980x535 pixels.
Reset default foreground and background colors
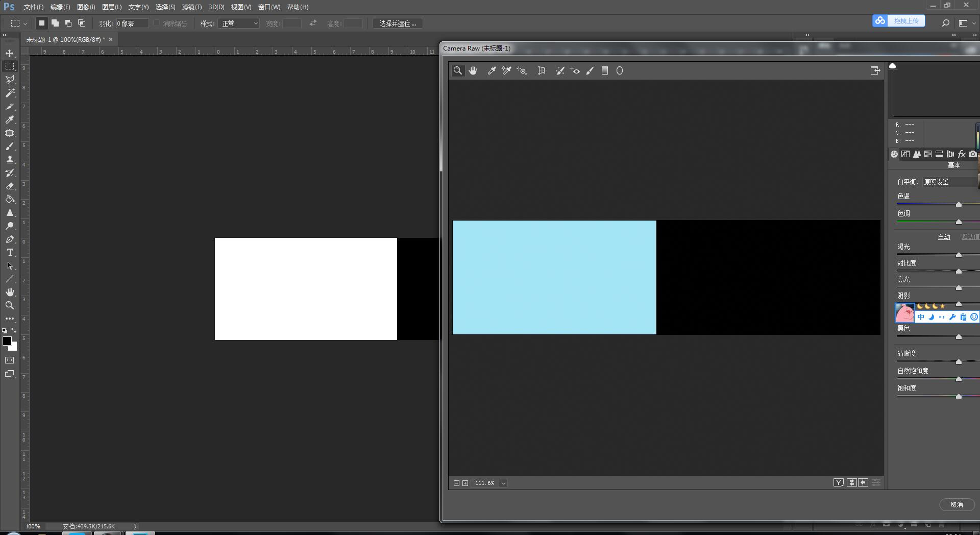click(x=5, y=331)
